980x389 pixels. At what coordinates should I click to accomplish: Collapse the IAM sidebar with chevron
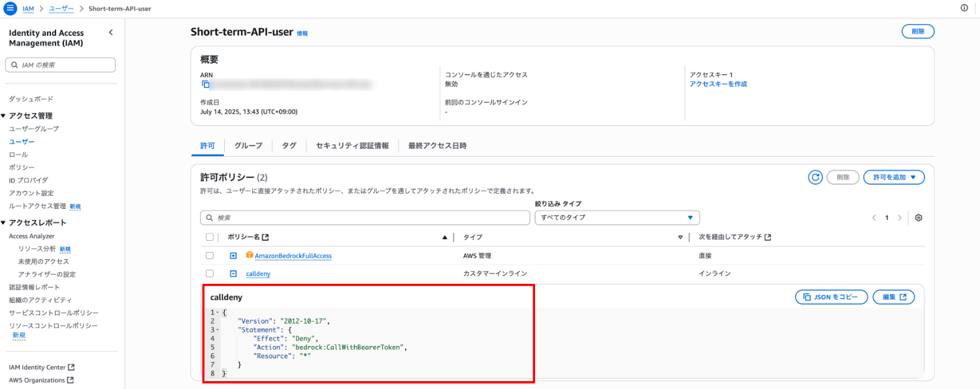pos(110,33)
